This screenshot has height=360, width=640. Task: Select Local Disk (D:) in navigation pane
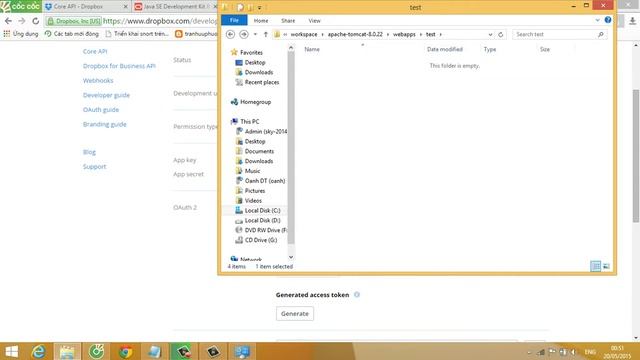262,220
